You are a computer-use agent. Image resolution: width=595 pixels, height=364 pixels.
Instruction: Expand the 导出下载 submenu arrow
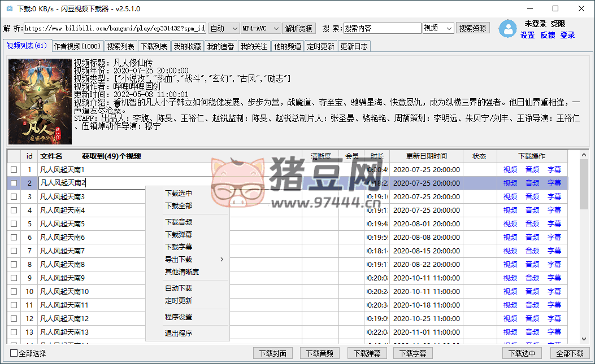[x=222, y=260]
